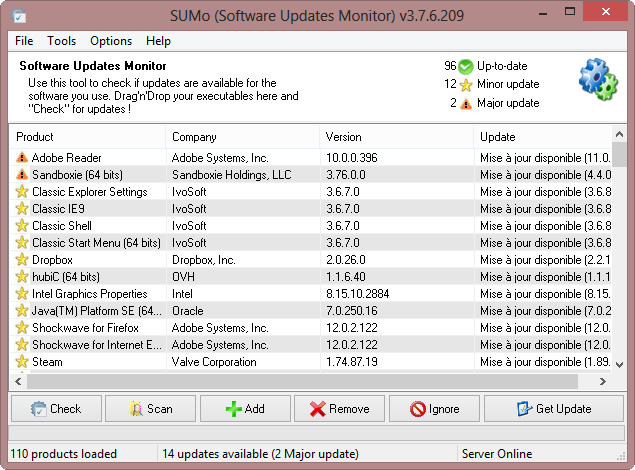Open the Options menu

(x=111, y=41)
